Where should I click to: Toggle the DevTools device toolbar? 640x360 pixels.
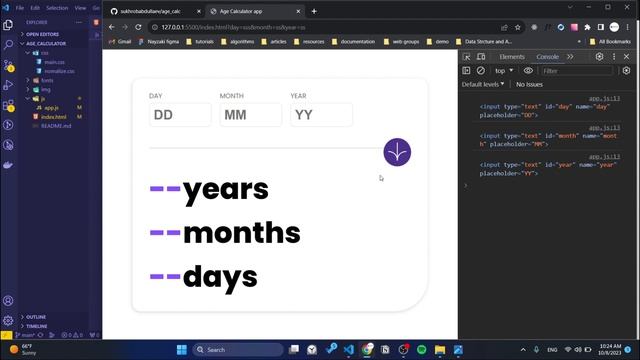click(481, 57)
